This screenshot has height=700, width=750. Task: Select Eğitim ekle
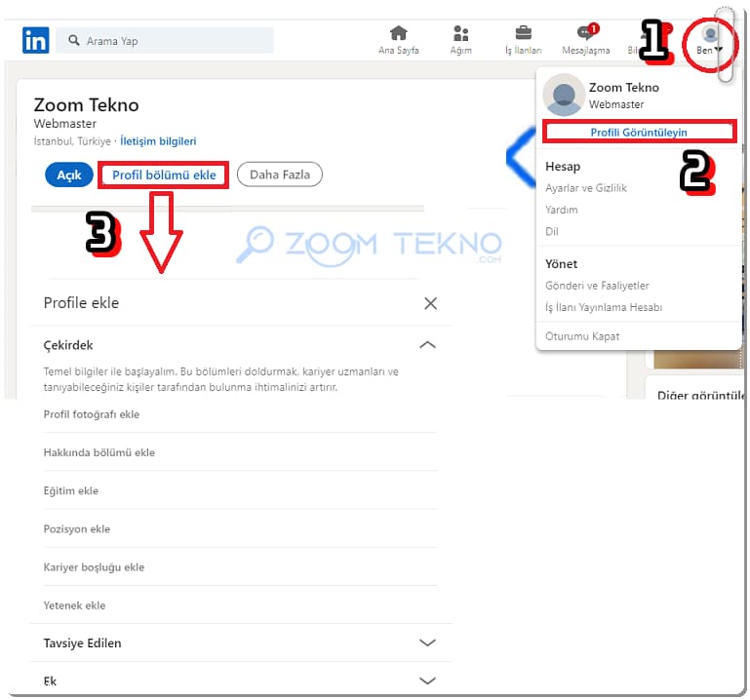coord(71,490)
